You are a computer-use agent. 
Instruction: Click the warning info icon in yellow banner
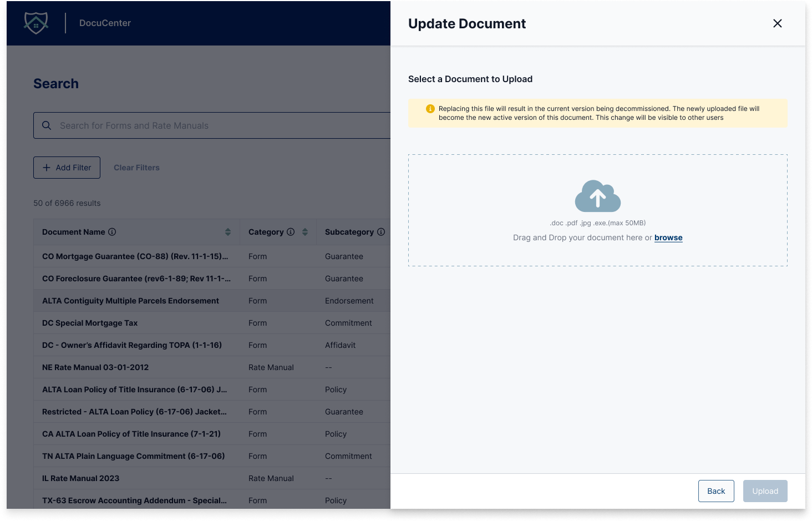click(x=430, y=109)
